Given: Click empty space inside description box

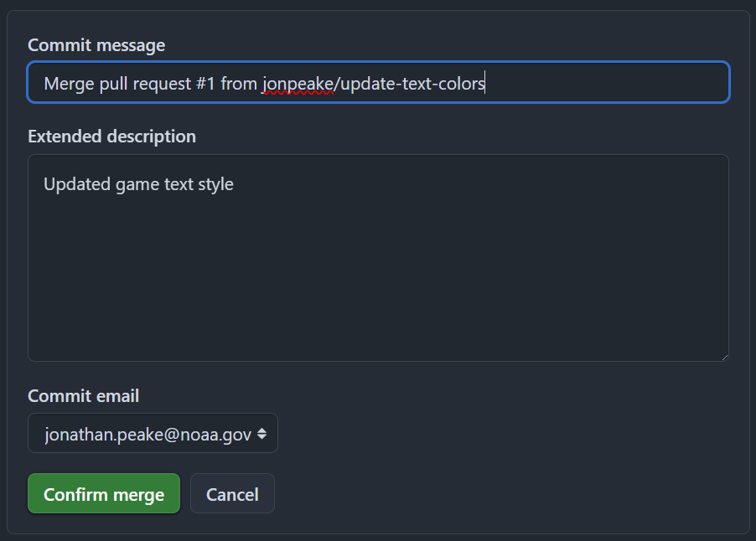Looking at the screenshot, I should (379, 280).
